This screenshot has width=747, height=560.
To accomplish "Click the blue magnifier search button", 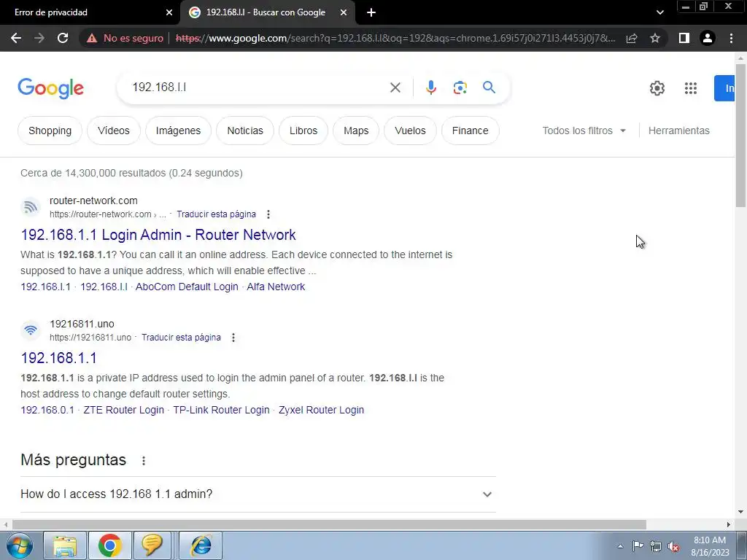I will tap(489, 87).
